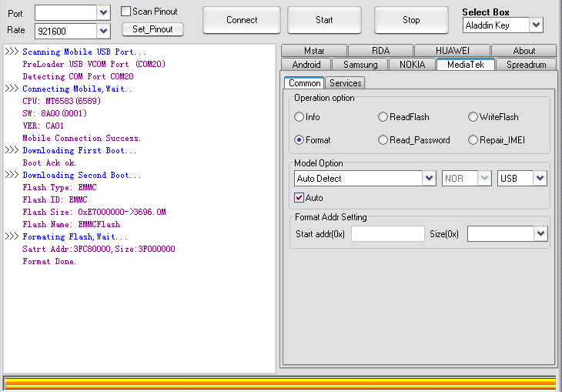Click the 'Scanning Mobile USB Port...' log line
Viewport: 562px width, 392px height.
84,52
